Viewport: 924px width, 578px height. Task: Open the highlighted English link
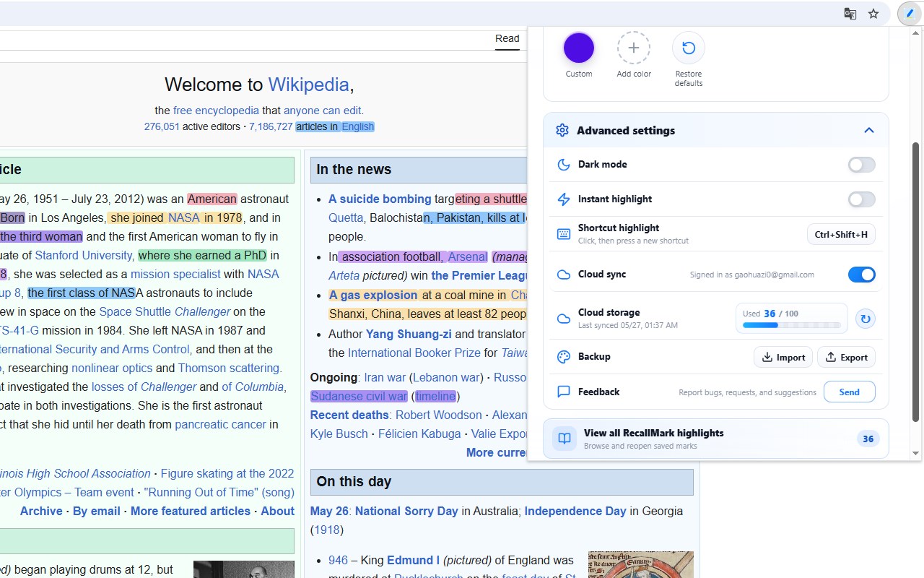(358, 126)
